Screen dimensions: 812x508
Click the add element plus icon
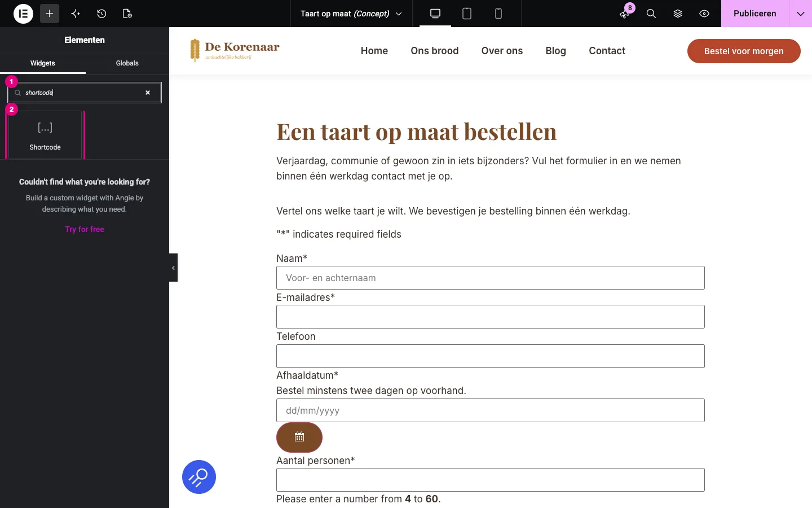pos(50,14)
